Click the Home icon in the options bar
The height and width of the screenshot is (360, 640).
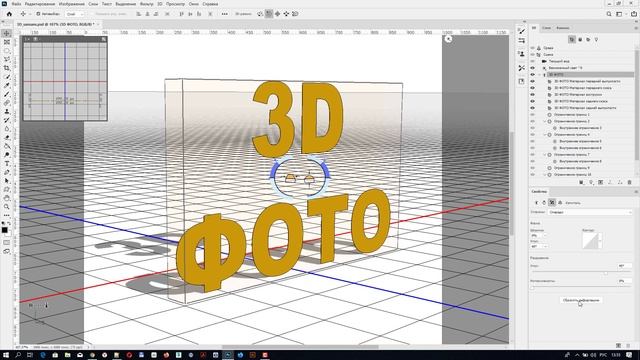coord(9,14)
